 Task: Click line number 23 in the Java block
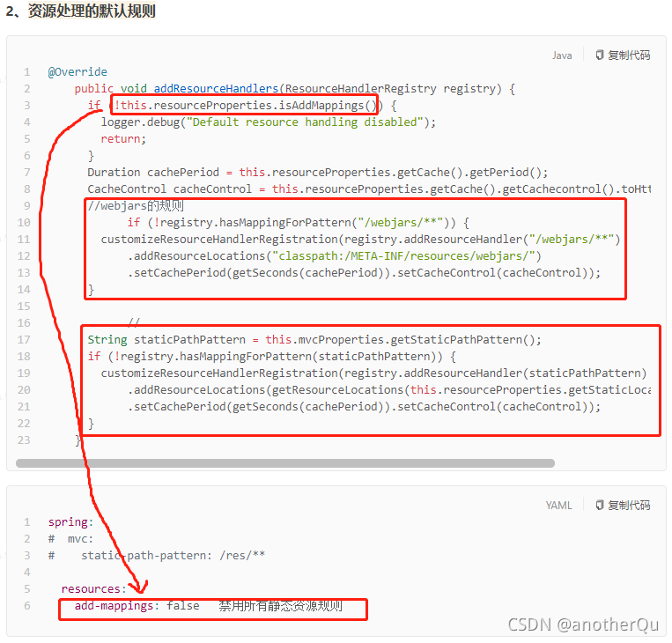pyautogui.click(x=24, y=440)
